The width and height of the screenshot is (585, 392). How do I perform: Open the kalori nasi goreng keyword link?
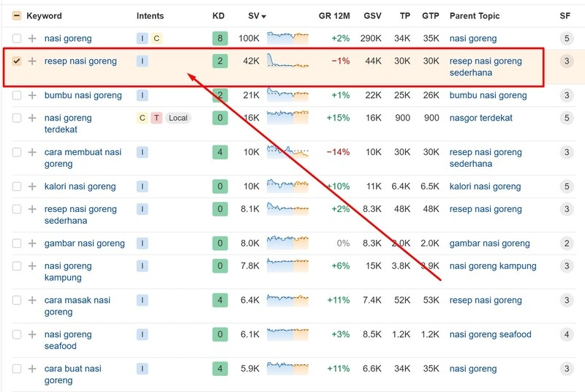80,186
